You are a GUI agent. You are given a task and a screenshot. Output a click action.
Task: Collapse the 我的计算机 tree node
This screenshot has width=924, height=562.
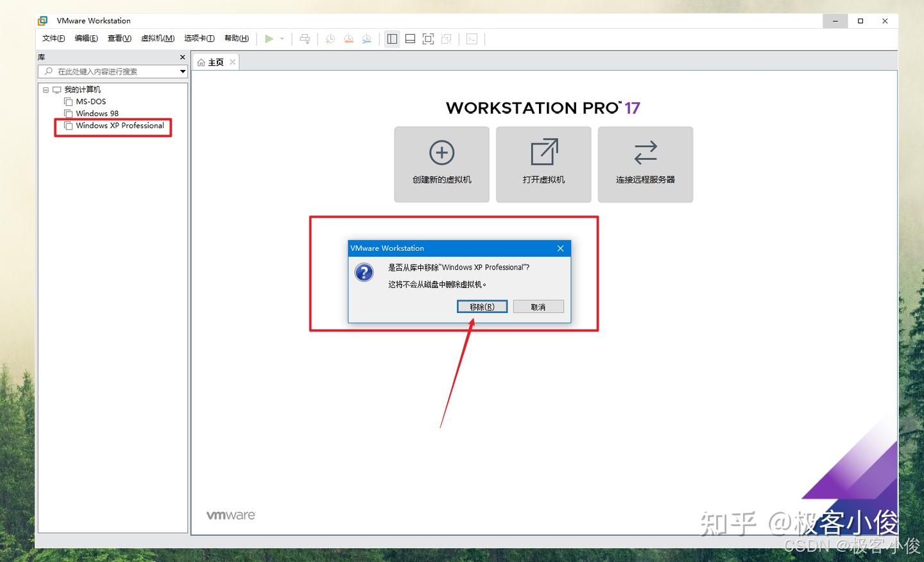pyautogui.click(x=45, y=90)
